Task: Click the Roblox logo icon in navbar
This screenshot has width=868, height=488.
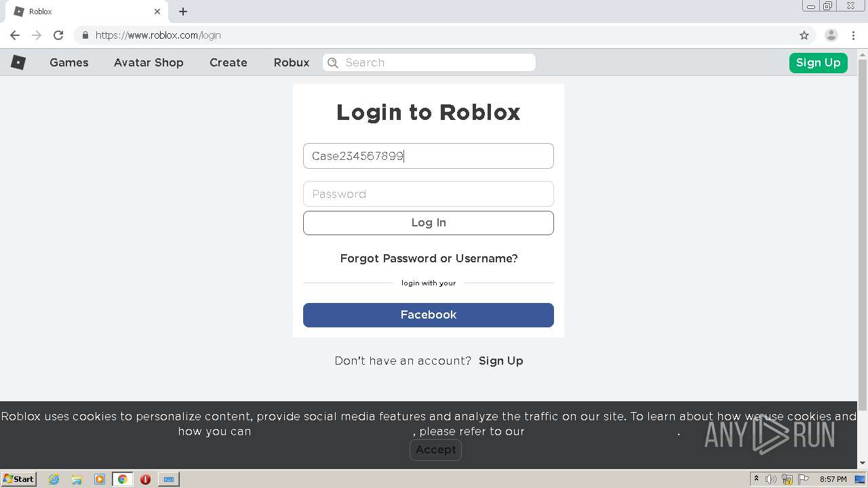Action: click(x=18, y=62)
